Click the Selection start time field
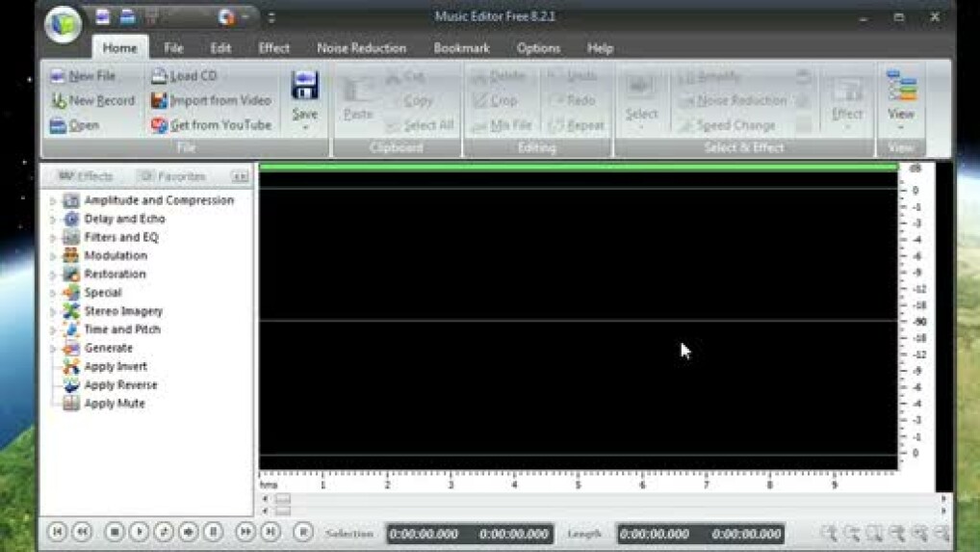The height and width of the screenshot is (552, 980). 425,534
